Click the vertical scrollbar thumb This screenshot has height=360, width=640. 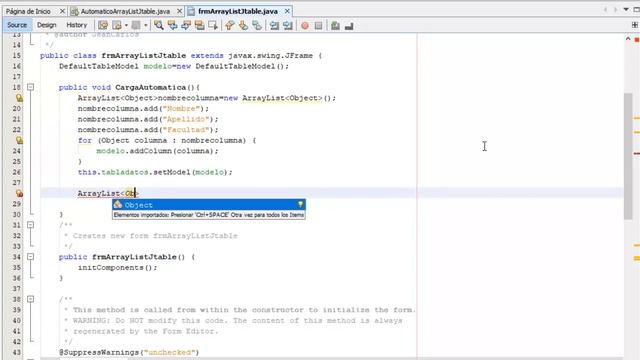click(x=628, y=156)
